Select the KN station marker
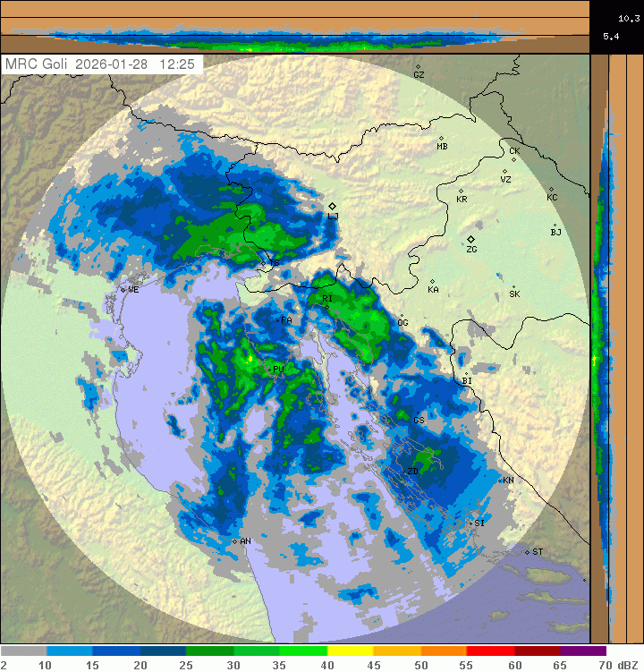Image resolution: width=644 pixels, height=672 pixels. 499,481
